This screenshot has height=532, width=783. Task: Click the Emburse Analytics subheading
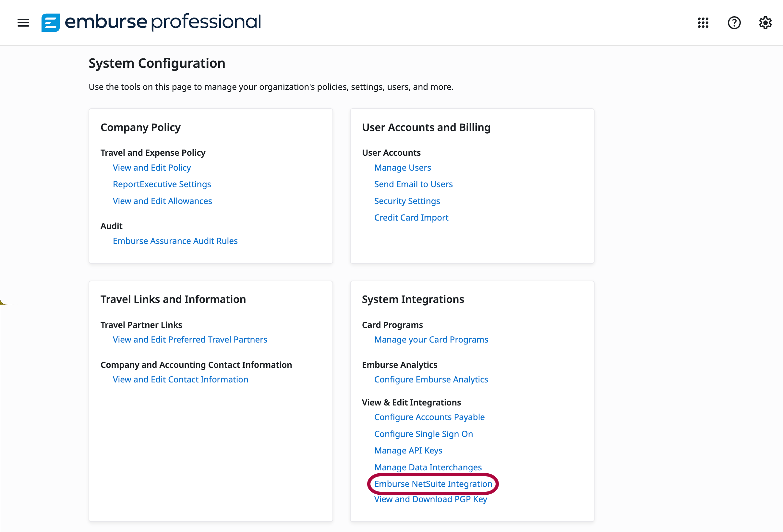click(x=399, y=365)
